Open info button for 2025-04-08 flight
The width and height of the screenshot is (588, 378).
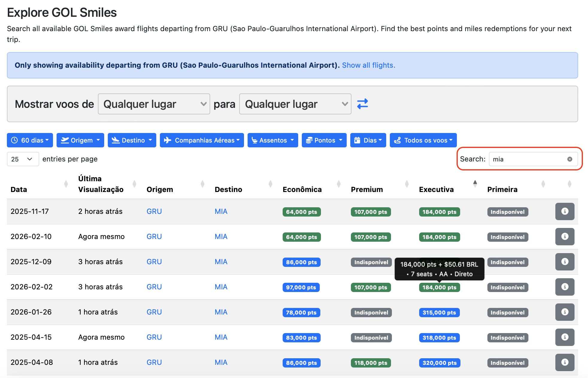click(565, 362)
